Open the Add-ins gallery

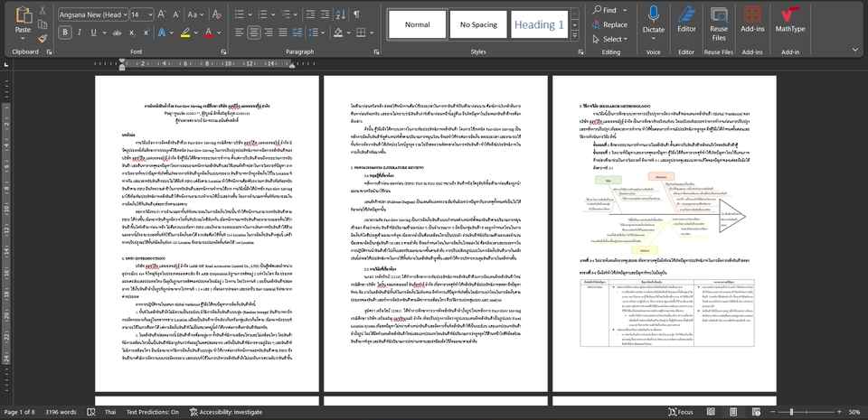(x=752, y=20)
